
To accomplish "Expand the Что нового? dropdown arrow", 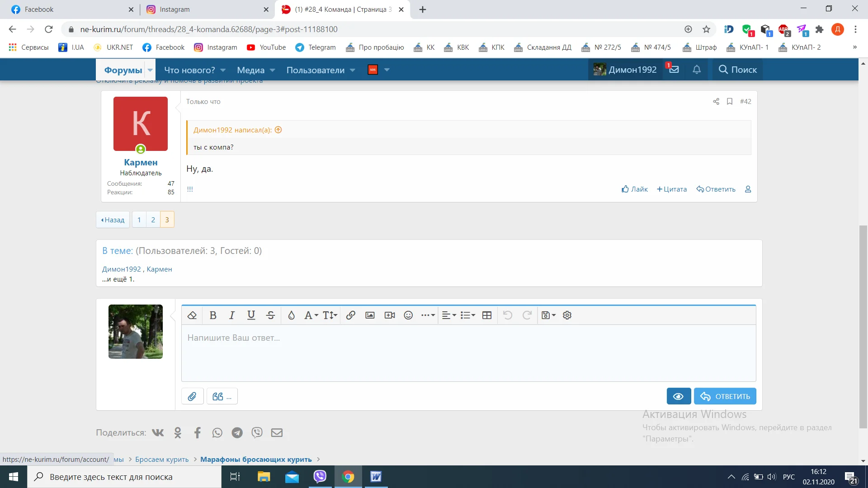I will tap(223, 70).
